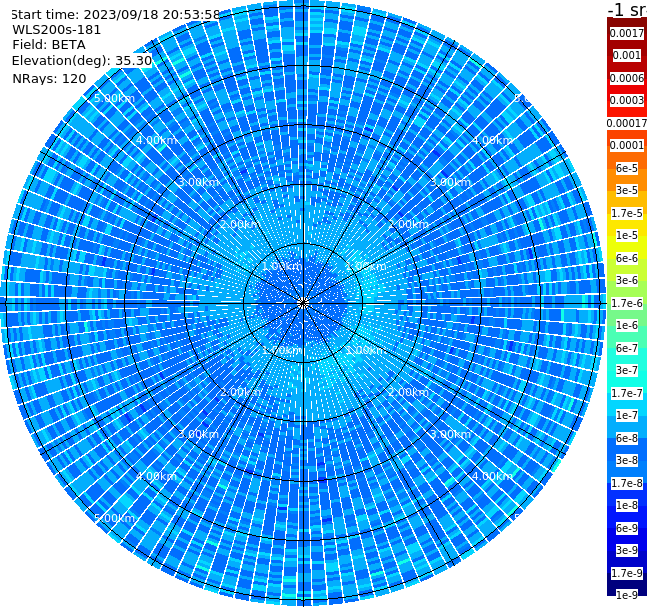Click the lower-right 3.00km range label
647x607 pixels.
pyautogui.click(x=450, y=434)
